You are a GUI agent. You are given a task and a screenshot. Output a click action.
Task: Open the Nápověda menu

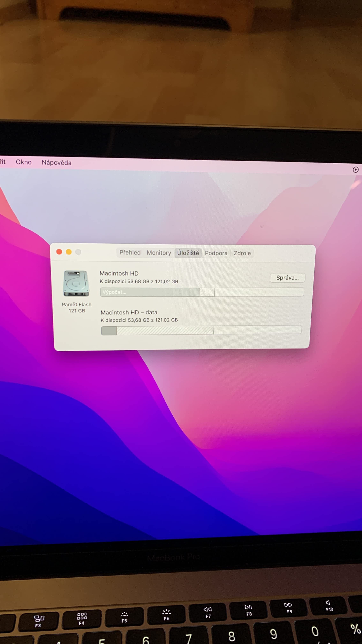click(x=57, y=162)
